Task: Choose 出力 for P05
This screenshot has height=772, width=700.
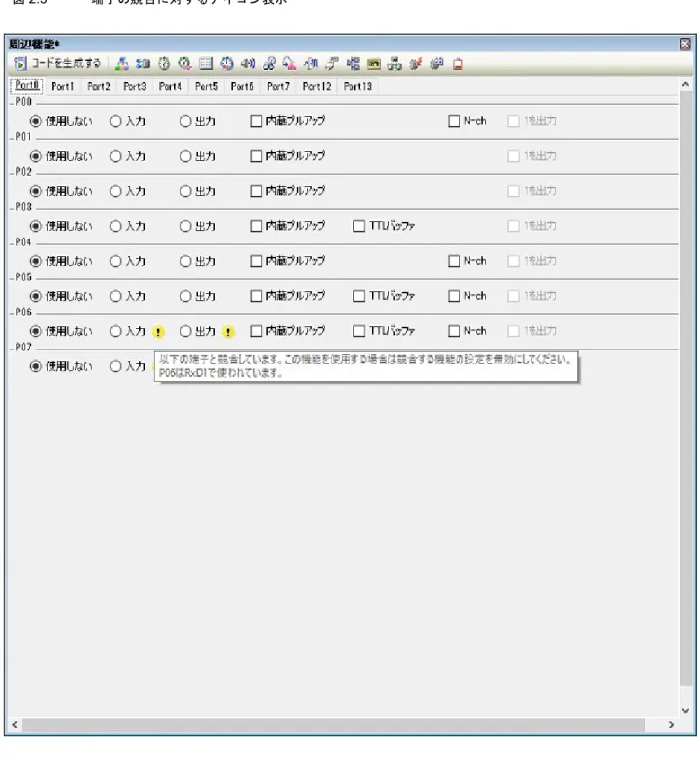Action: click(198, 296)
